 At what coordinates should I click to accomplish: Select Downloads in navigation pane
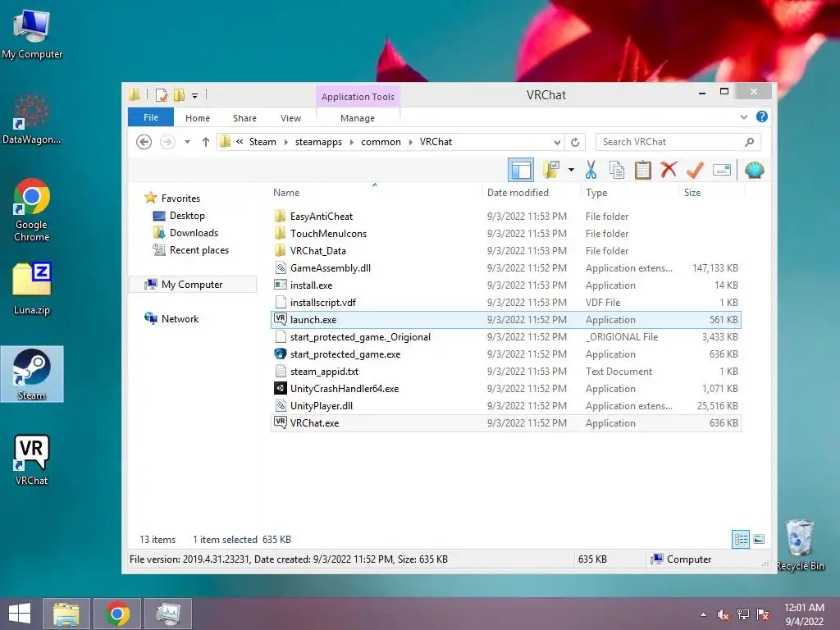[x=185, y=232]
